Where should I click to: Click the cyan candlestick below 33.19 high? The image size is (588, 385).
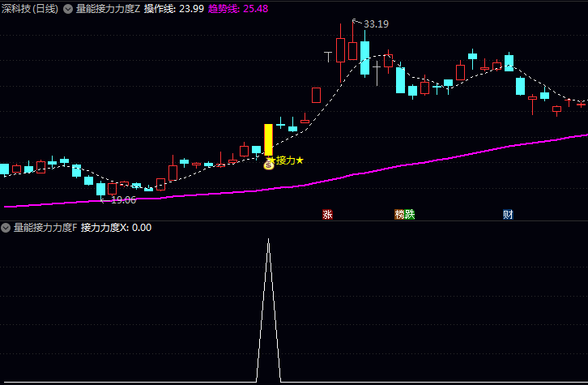(364, 58)
